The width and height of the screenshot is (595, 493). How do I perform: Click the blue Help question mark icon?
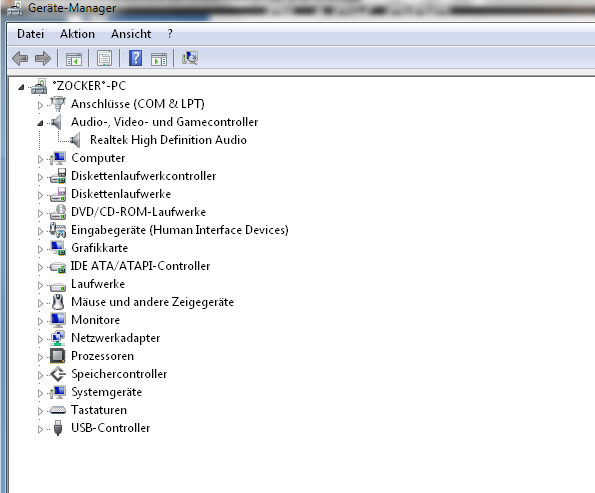135,58
